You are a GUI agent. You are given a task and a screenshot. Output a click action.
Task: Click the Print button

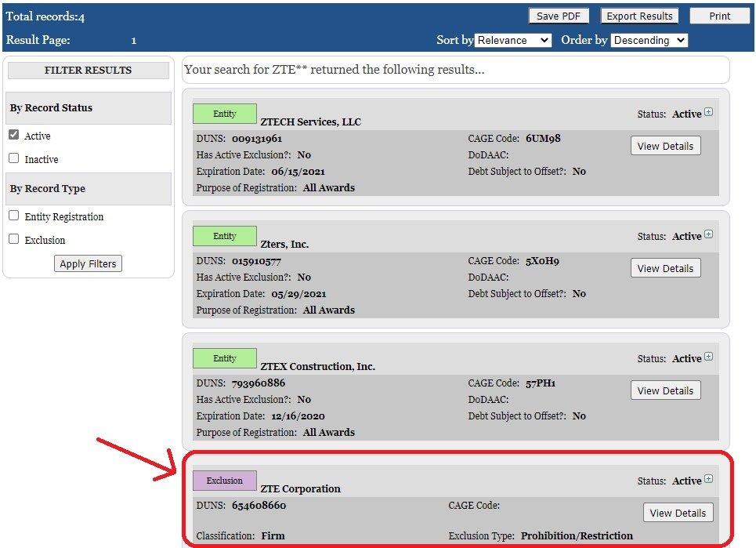tap(720, 16)
